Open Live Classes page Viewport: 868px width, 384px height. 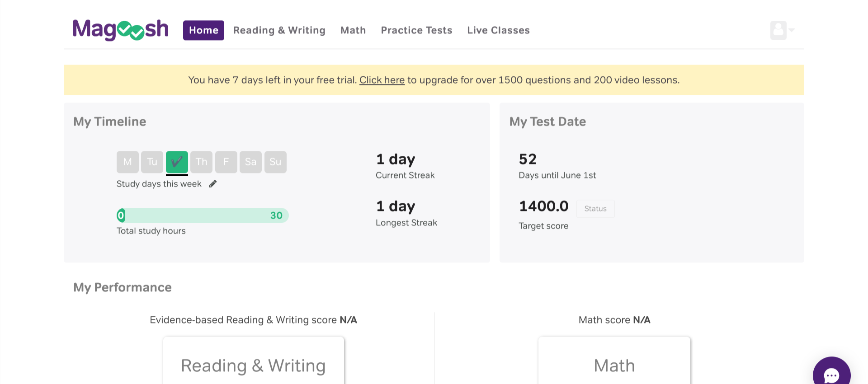tap(498, 30)
